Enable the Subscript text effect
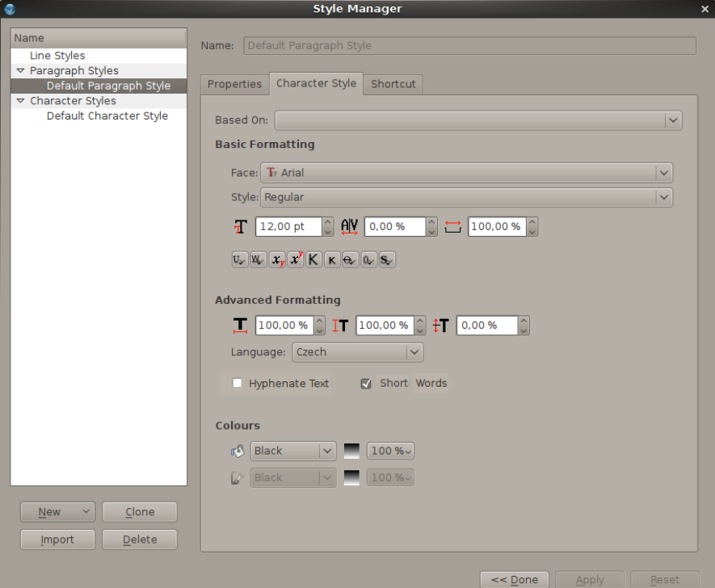The height and width of the screenshot is (588, 715). coord(277,260)
